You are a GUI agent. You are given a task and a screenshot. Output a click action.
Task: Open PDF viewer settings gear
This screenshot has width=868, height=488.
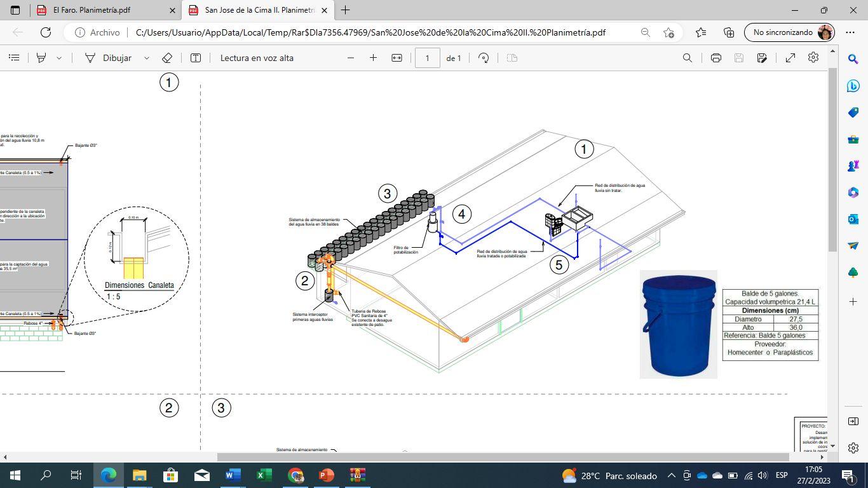click(813, 58)
